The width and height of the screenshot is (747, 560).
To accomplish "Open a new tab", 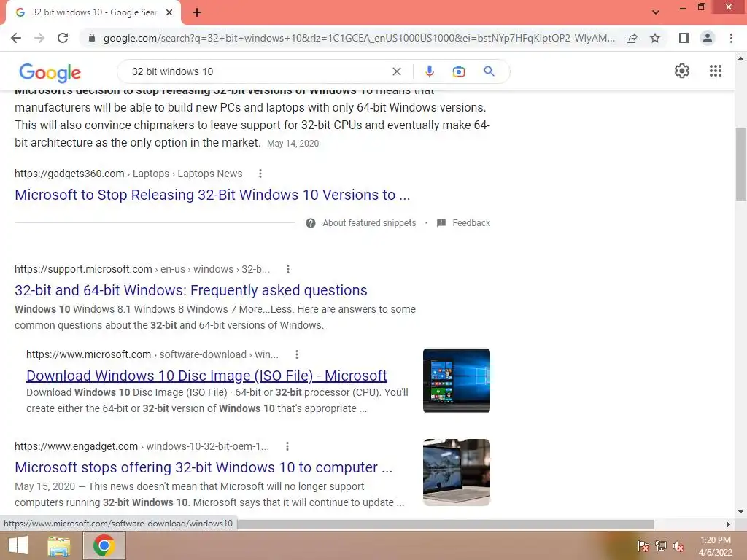I will click(197, 12).
